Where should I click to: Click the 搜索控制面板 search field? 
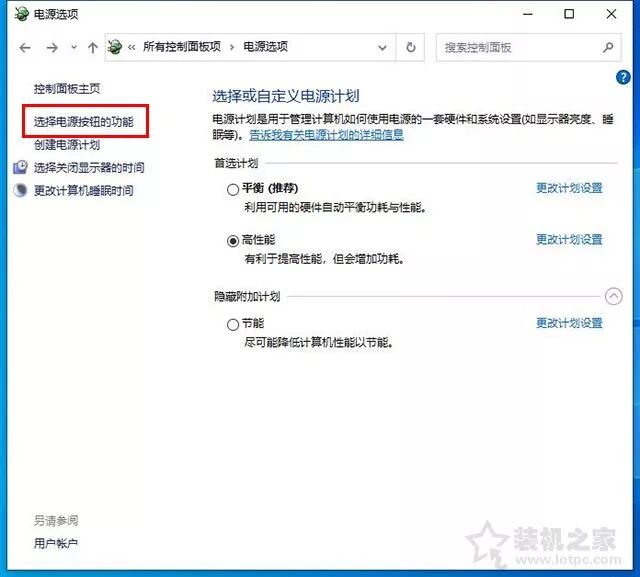point(529,47)
